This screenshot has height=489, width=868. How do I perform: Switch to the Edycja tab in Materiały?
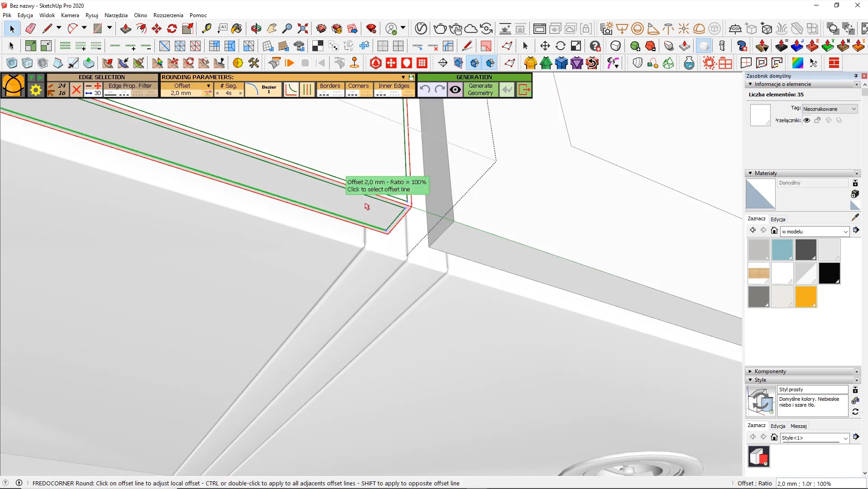coord(778,219)
